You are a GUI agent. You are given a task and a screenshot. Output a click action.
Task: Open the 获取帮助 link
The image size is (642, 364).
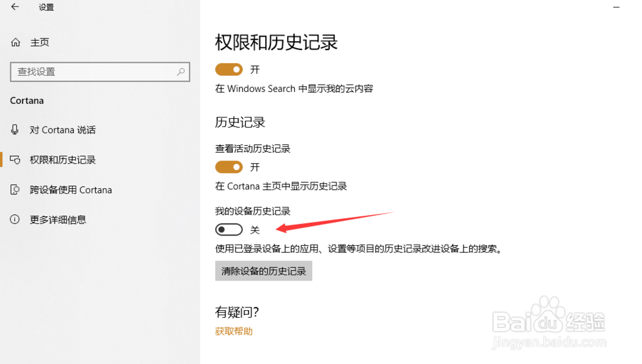pyautogui.click(x=234, y=331)
